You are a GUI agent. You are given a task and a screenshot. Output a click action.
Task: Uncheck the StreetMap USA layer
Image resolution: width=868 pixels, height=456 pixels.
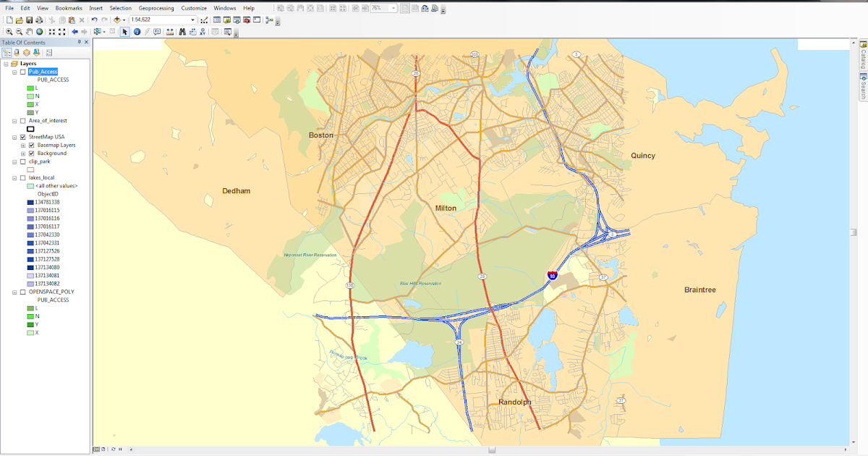click(22, 137)
